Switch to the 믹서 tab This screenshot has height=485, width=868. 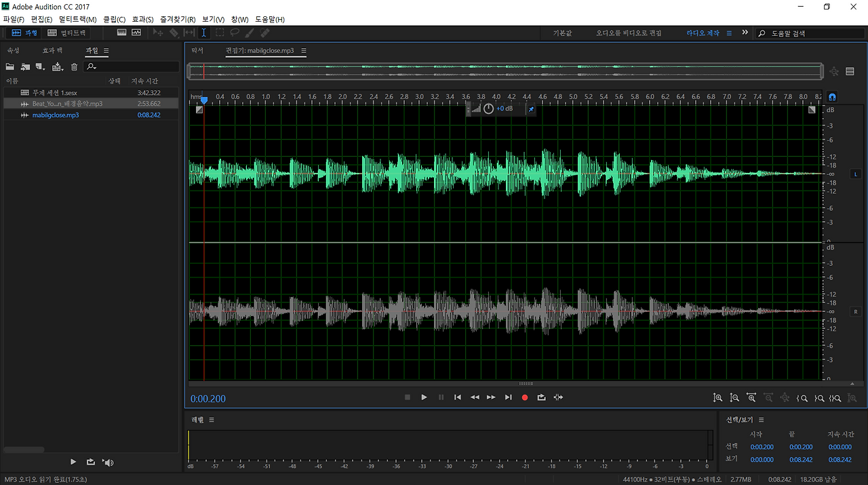[197, 51]
